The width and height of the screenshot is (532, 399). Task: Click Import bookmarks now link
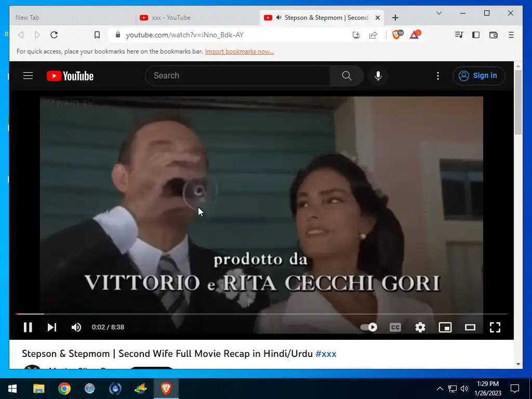tap(240, 51)
